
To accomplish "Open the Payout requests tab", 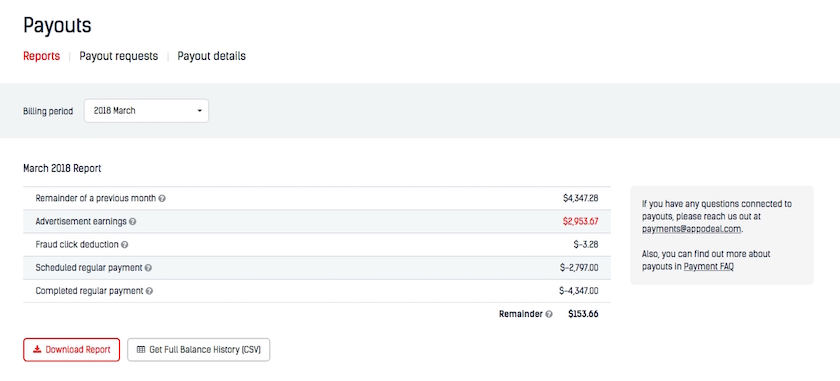I will 119,56.
